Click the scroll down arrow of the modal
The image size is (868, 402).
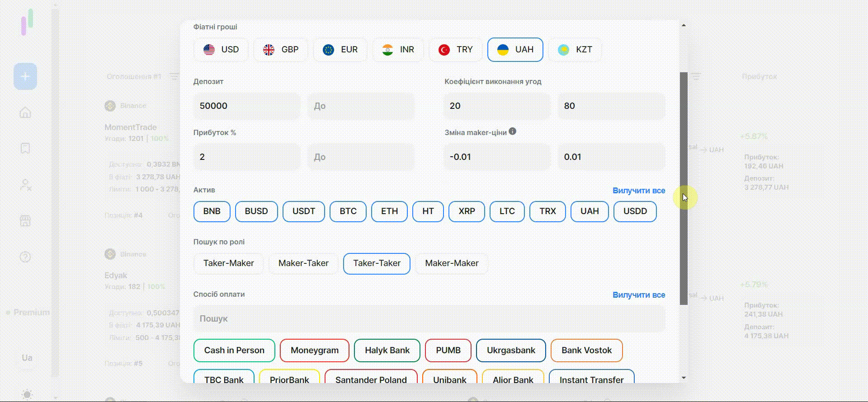pyautogui.click(x=684, y=378)
